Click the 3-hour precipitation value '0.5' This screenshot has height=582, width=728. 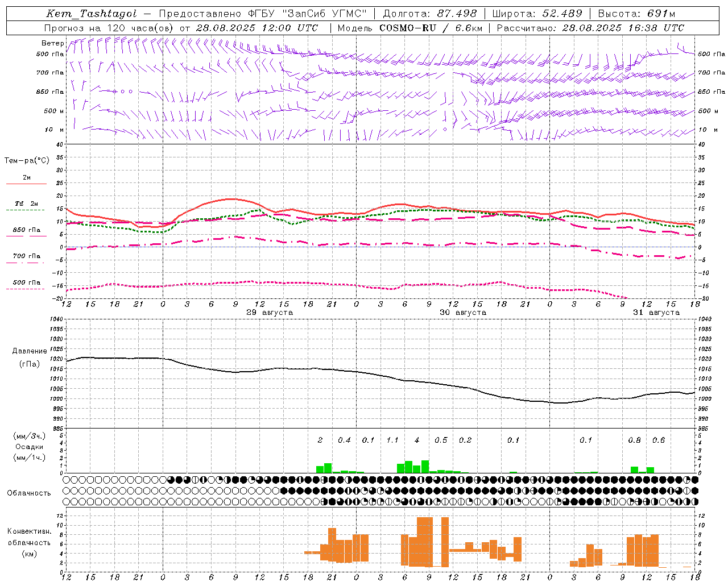click(441, 440)
